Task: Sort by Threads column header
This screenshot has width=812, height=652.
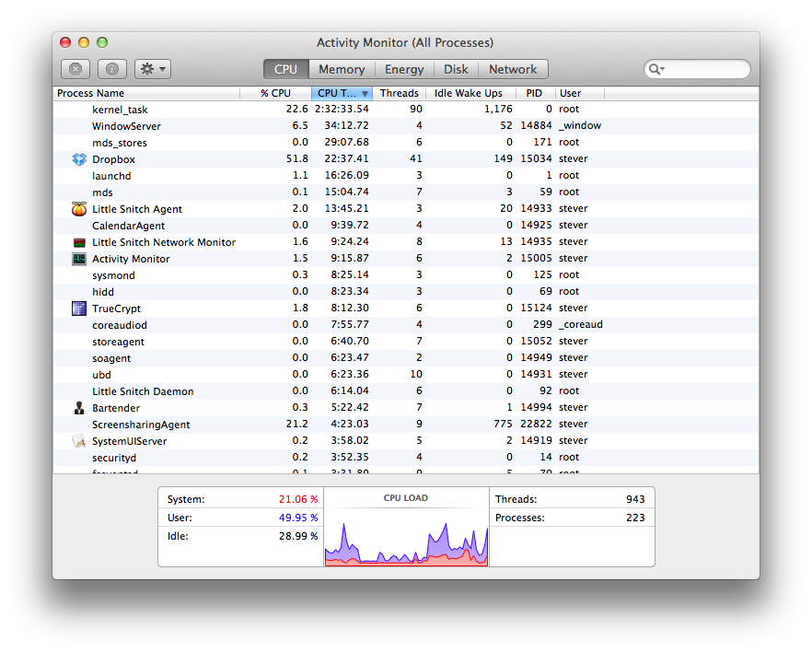Action: click(x=400, y=93)
